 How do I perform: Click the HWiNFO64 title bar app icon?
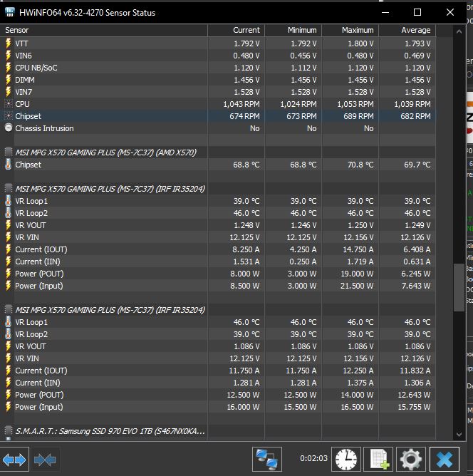(10, 12)
